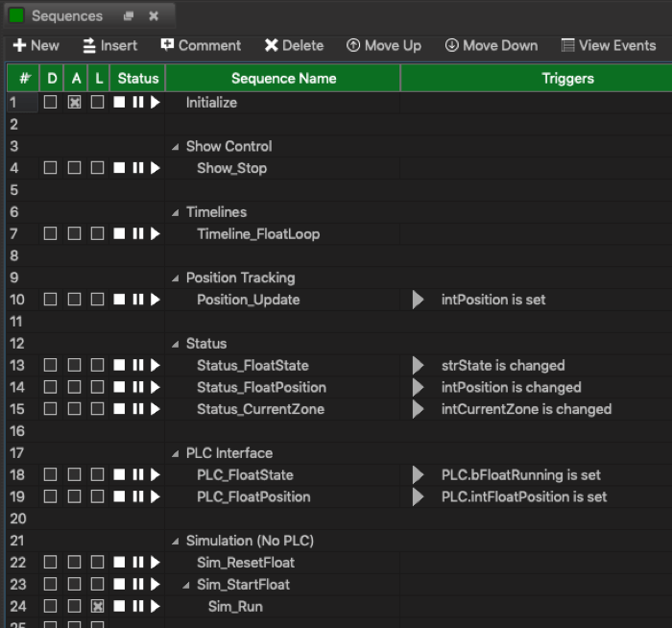672x628 pixels.
Task: Check the D checkbox for Timeline_FloatLoop
Action: [50, 233]
